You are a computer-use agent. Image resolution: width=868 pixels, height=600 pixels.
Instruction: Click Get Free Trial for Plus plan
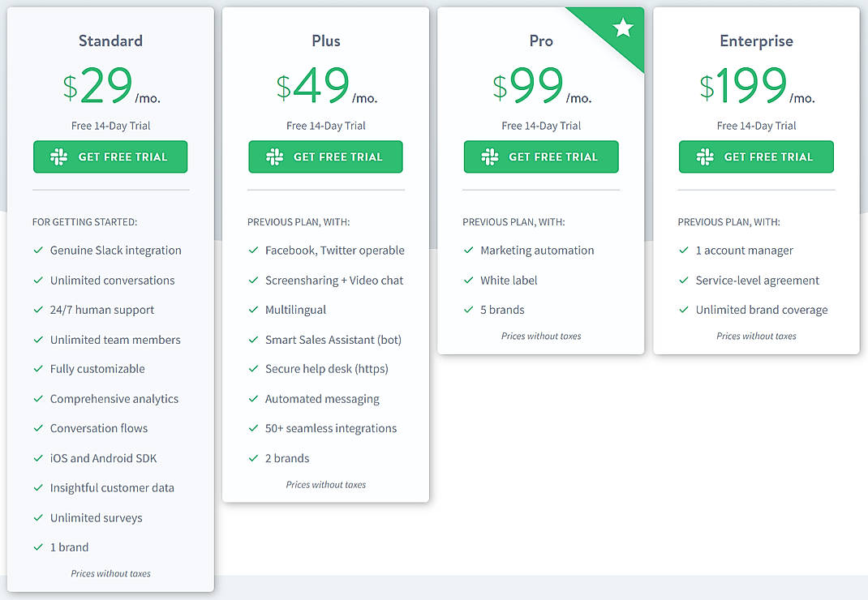click(x=325, y=156)
